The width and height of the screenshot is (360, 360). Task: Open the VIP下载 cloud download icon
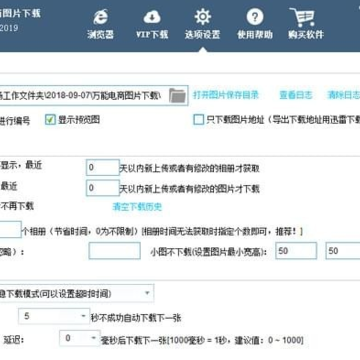(x=152, y=17)
